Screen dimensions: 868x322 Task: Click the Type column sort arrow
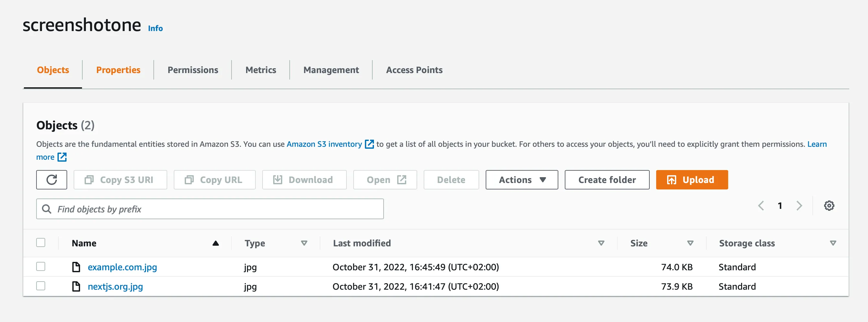click(x=304, y=243)
